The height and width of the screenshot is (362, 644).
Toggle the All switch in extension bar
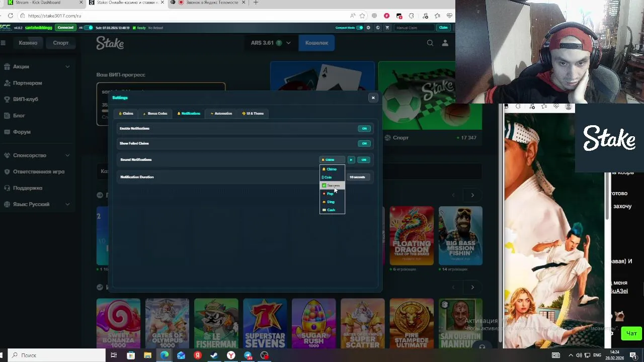89,28
